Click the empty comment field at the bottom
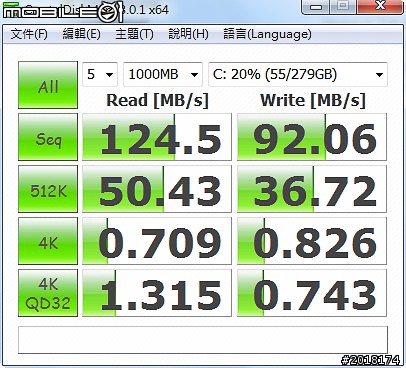The image size is (406, 368). pyautogui.click(x=203, y=340)
